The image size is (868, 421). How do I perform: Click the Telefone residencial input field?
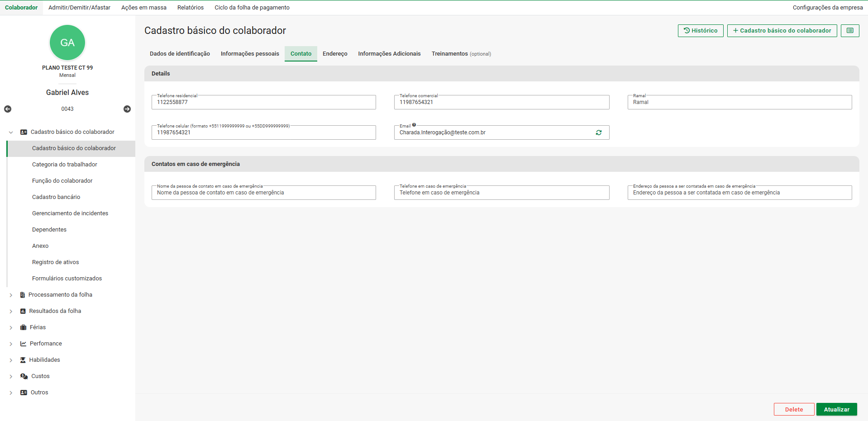coord(263,102)
